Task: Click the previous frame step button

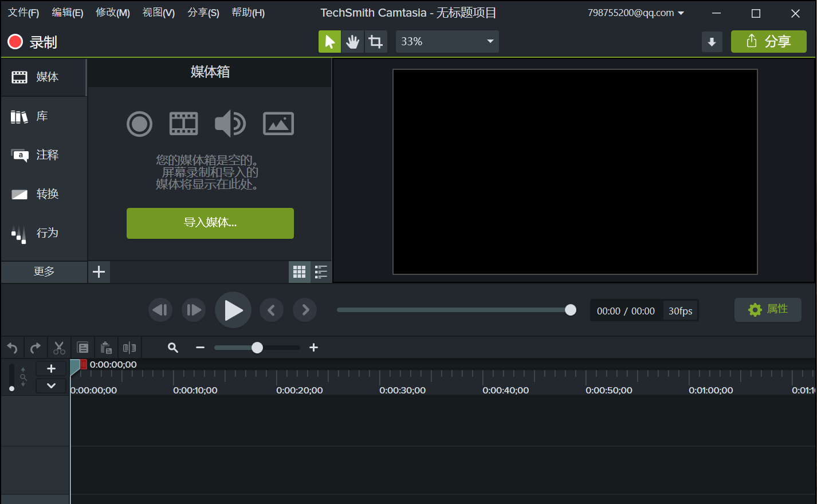Action: 160,310
